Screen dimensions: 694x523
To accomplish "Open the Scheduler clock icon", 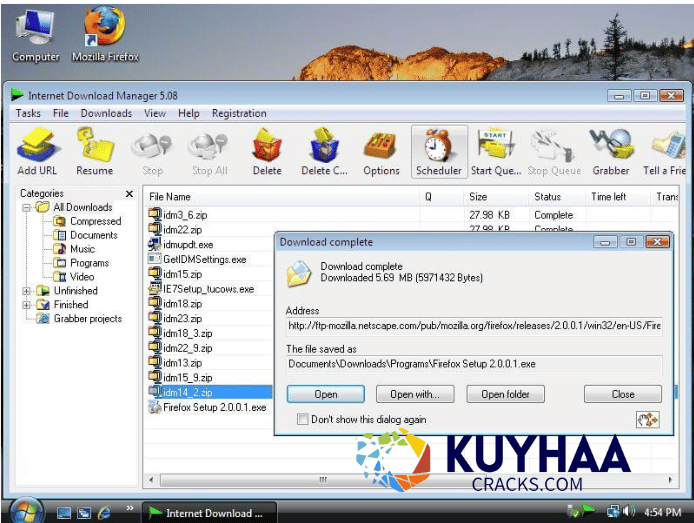I will point(439,152).
